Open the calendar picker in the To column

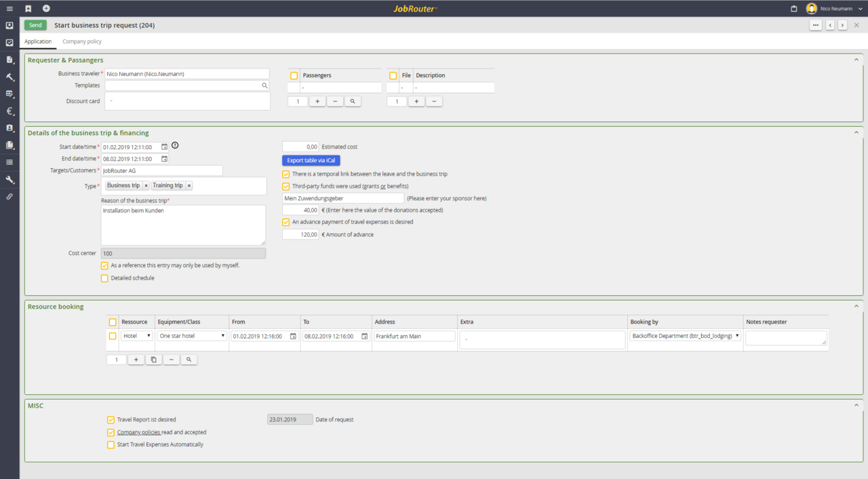tap(364, 336)
